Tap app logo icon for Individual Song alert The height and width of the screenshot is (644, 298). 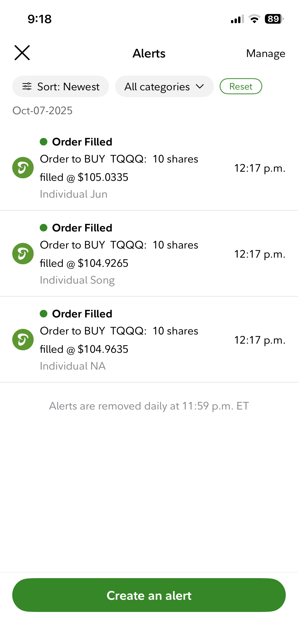click(23, 254)
